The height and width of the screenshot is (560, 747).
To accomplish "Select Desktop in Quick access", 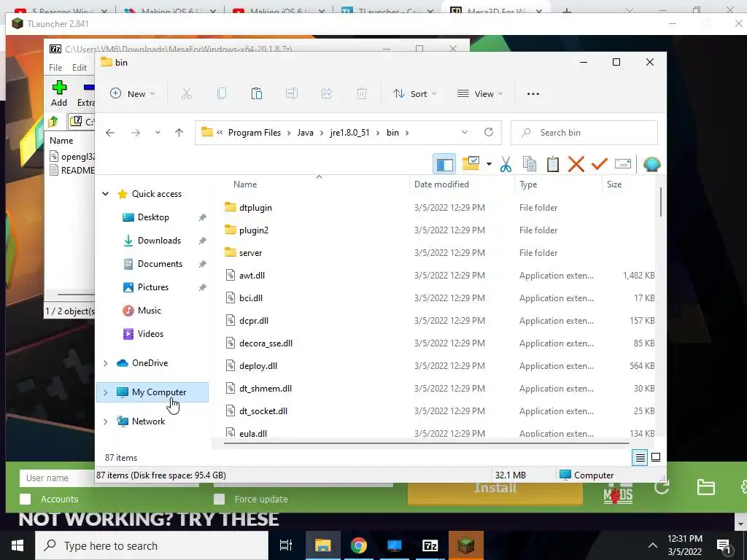I will [x=153, y=217].
